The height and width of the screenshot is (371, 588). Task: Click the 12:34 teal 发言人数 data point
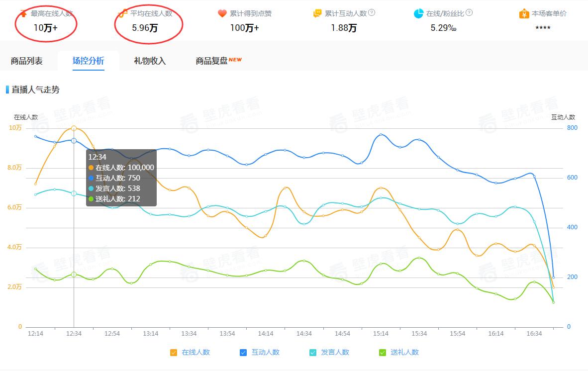[74, 193]
